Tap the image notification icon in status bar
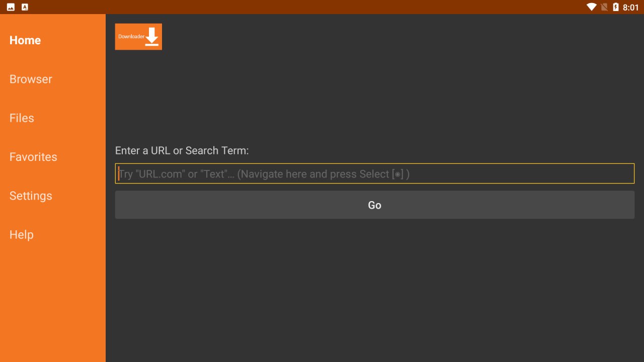 click(x=11, y=7)
